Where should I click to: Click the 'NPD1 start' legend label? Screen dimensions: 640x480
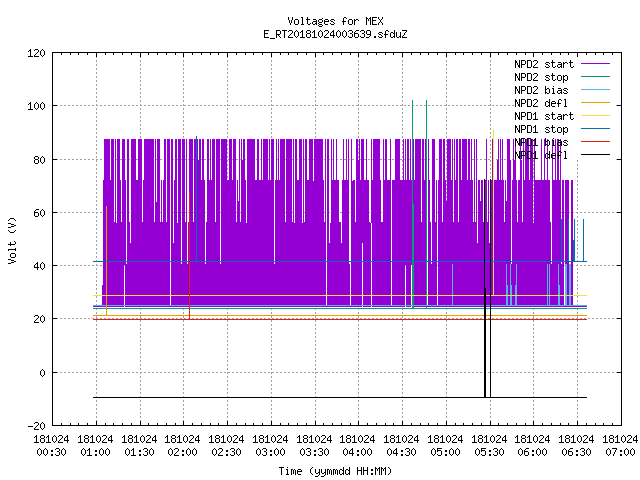[x=544, y=116]
